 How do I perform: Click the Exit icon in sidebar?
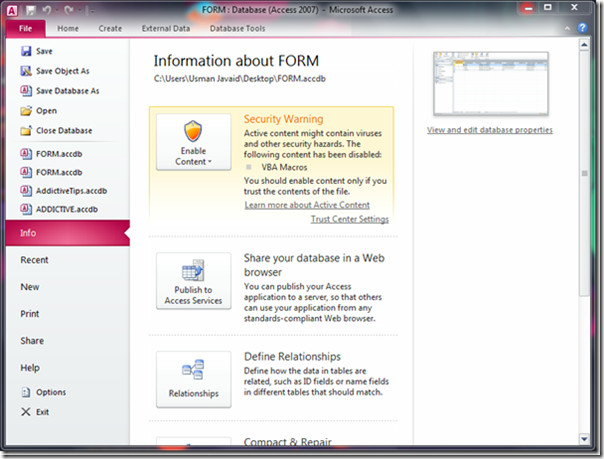tap(26, 412)
